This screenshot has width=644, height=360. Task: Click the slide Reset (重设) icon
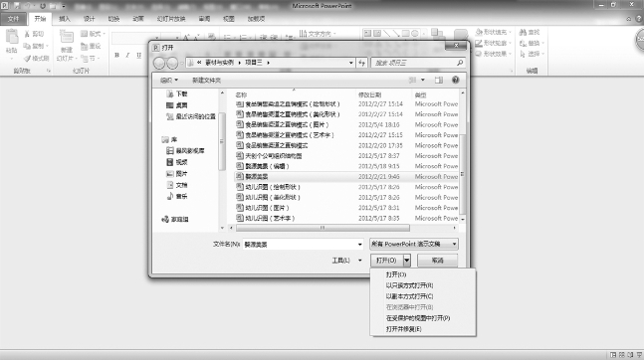coord(85,46)
